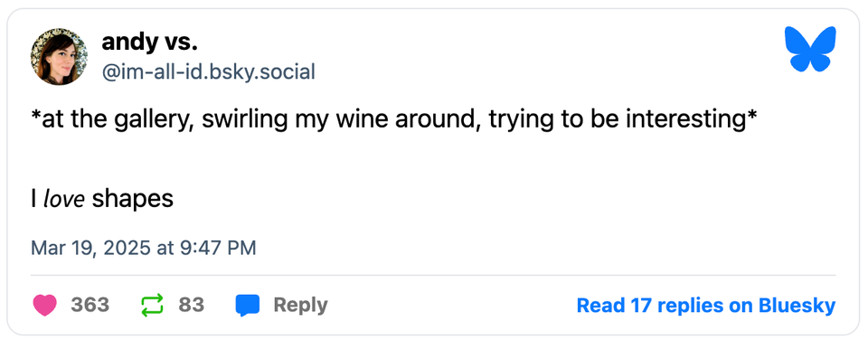Click the Reply text label

point(300,305)
